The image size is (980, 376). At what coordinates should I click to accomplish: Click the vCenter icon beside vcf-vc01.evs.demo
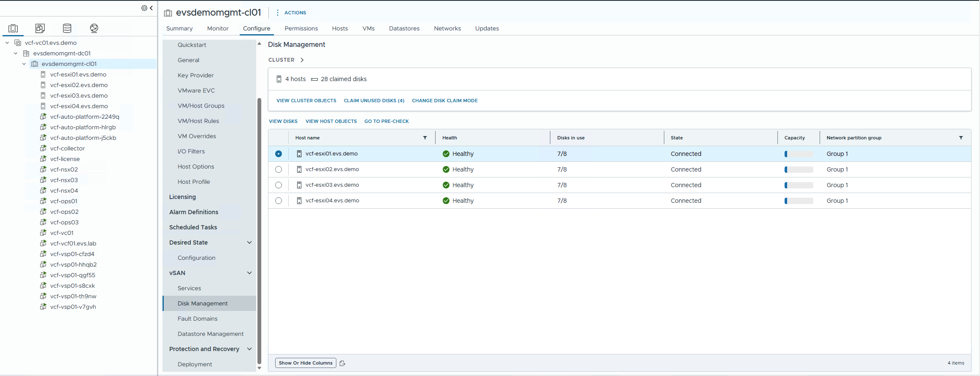[x=18, y=43]
